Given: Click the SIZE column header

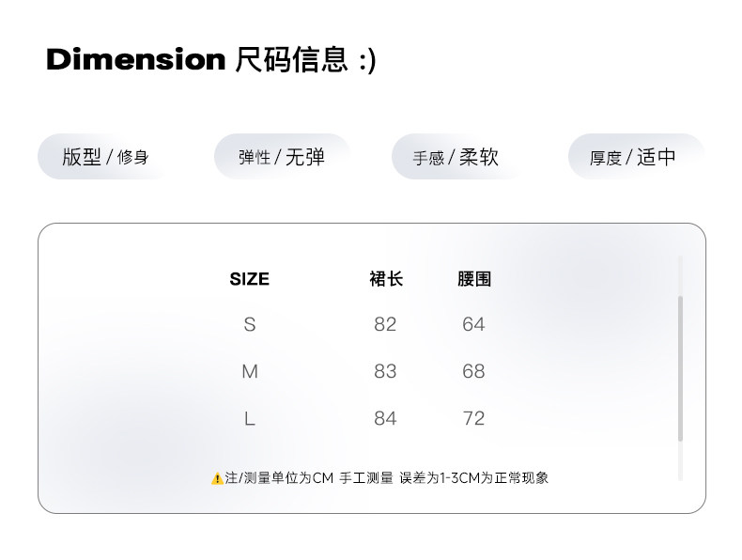Looking at the screenshot, I should [x=249, y=279].
